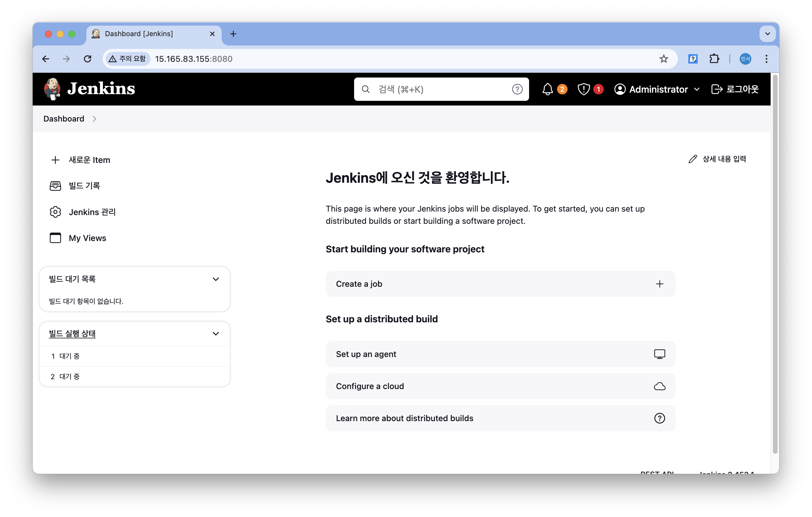
Task: Open the browser extensions puzzle icon
Action: click(x=714, y=59)
